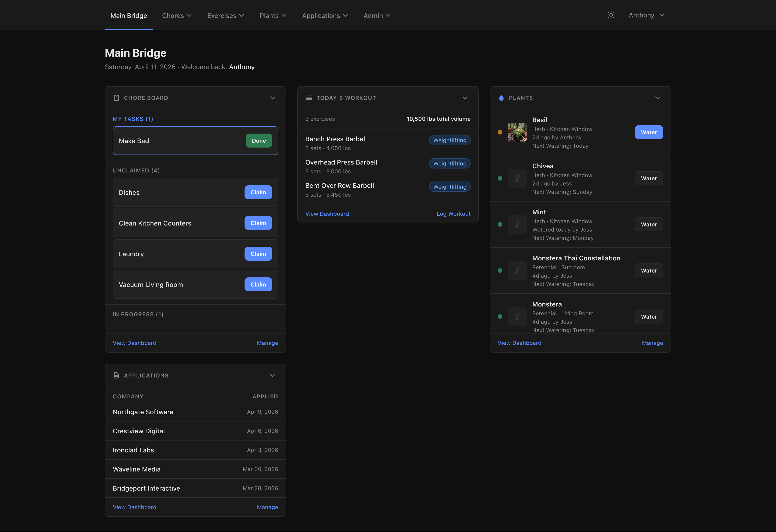Screen dimensions: 776x532
Task: Open the Chores navigation dropdown
Action: [177, 15]
